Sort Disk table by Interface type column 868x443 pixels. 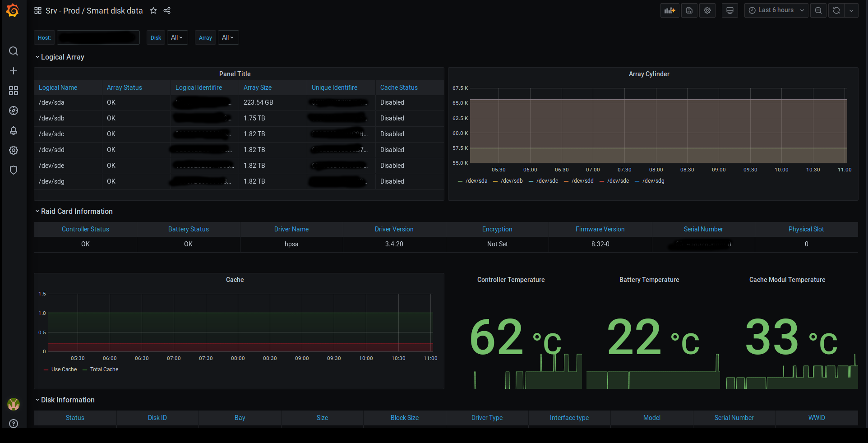click(x=569, y=418)
